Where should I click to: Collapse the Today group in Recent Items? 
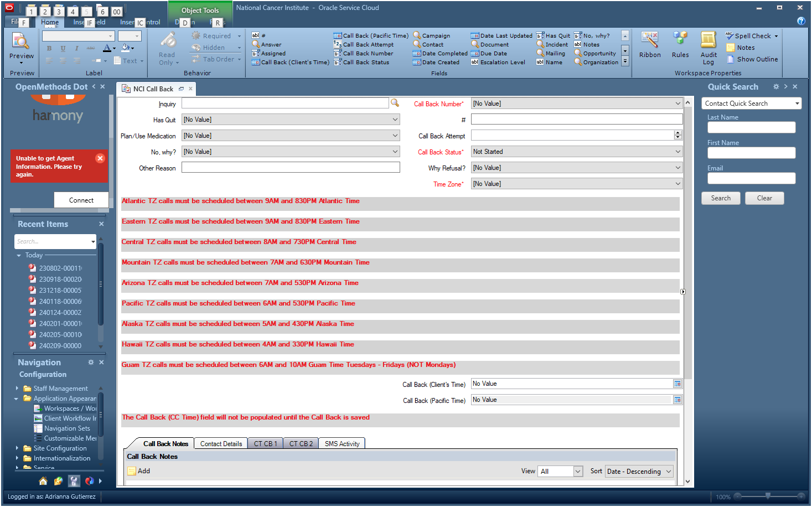(19, 255)
